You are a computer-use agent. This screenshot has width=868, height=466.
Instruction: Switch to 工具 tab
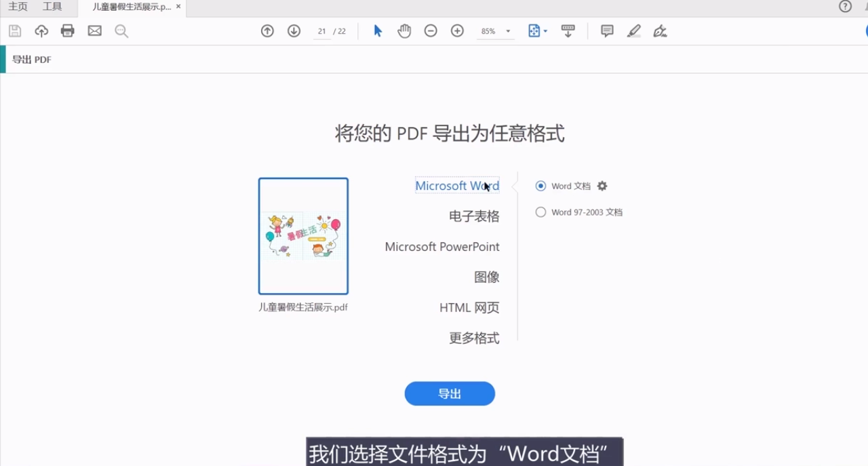coord(52,7)
